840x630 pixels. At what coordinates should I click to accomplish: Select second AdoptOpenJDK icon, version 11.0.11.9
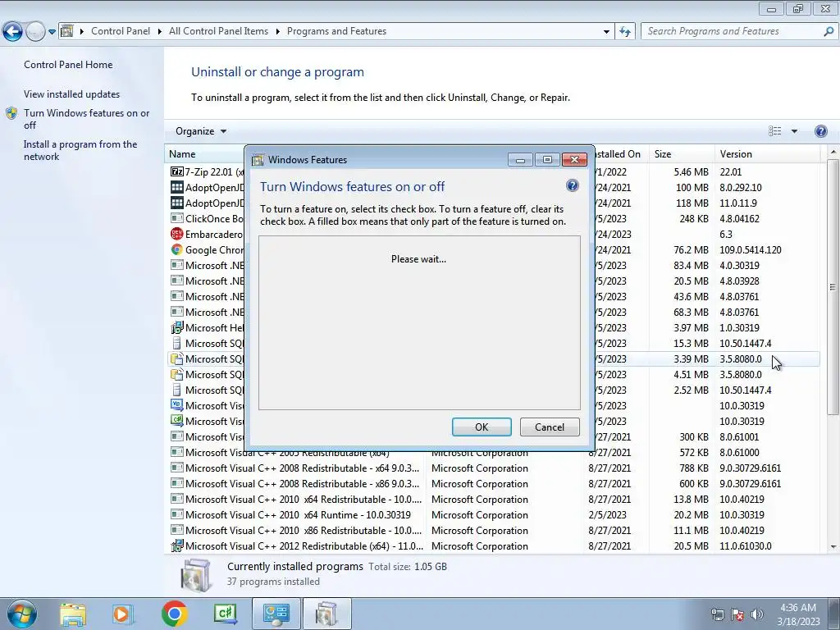point(177,203)
